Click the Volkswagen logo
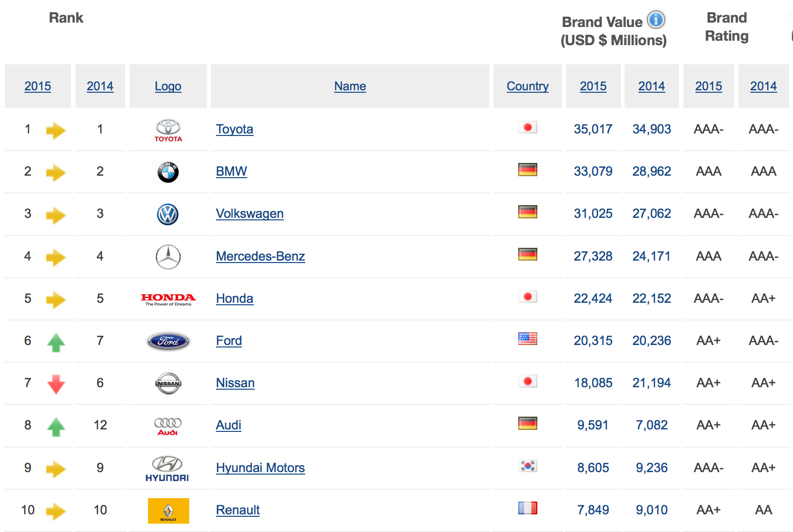The image size is (793, 532). click(x=168, y=214)
